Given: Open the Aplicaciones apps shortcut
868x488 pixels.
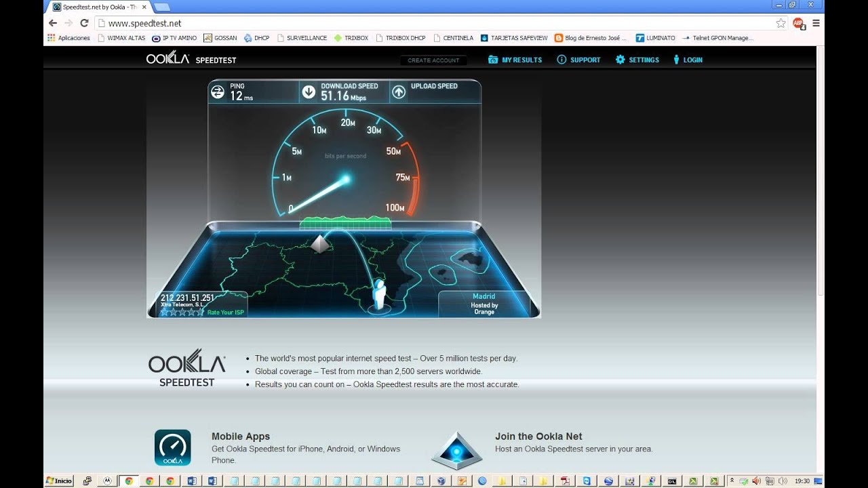Looking at the screenshot, I should point(68,38).
